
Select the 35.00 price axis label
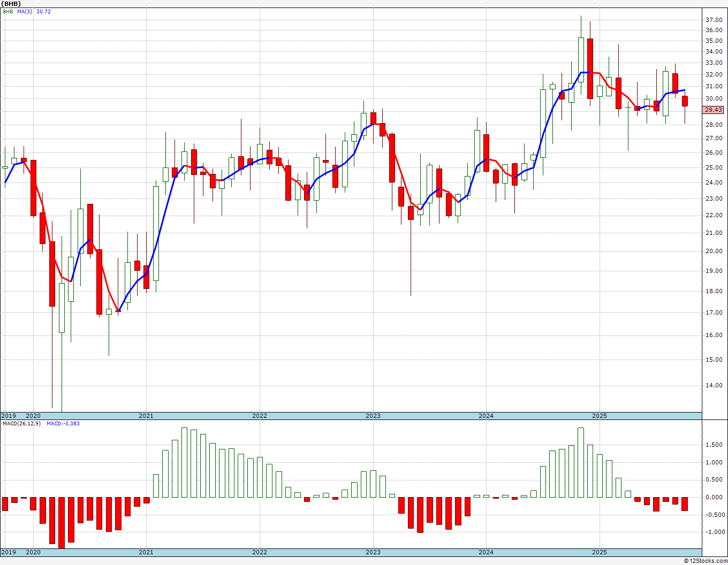714,41
